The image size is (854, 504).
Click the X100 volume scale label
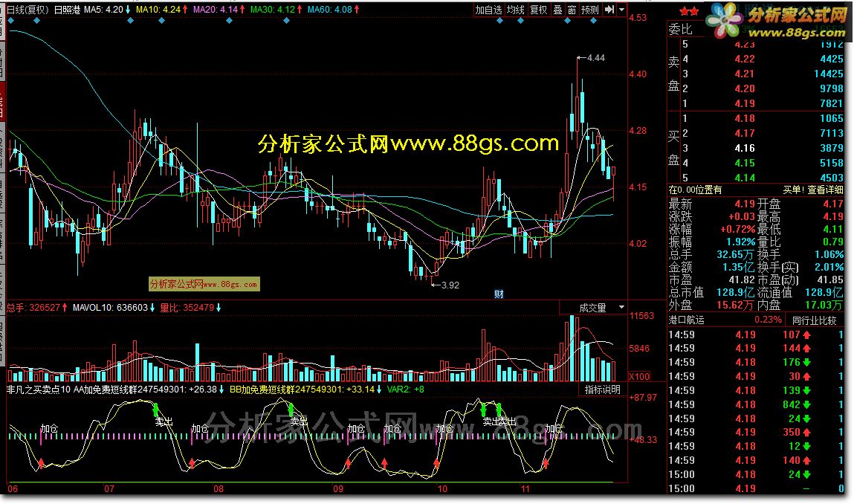pyautogui.click(x=639, y=376)
